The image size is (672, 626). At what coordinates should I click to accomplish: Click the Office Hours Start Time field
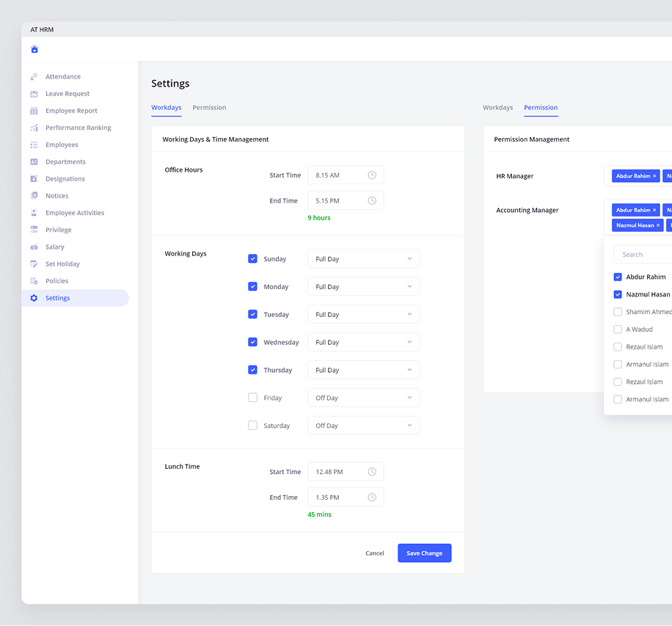(346, 175)
